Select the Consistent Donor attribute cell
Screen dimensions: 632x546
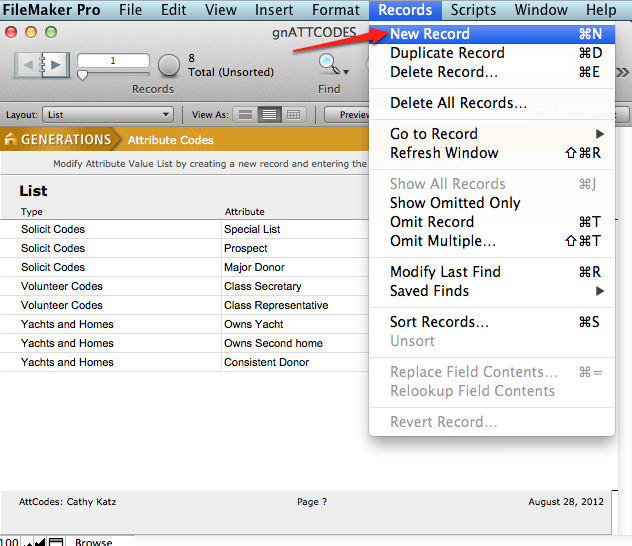295,362
